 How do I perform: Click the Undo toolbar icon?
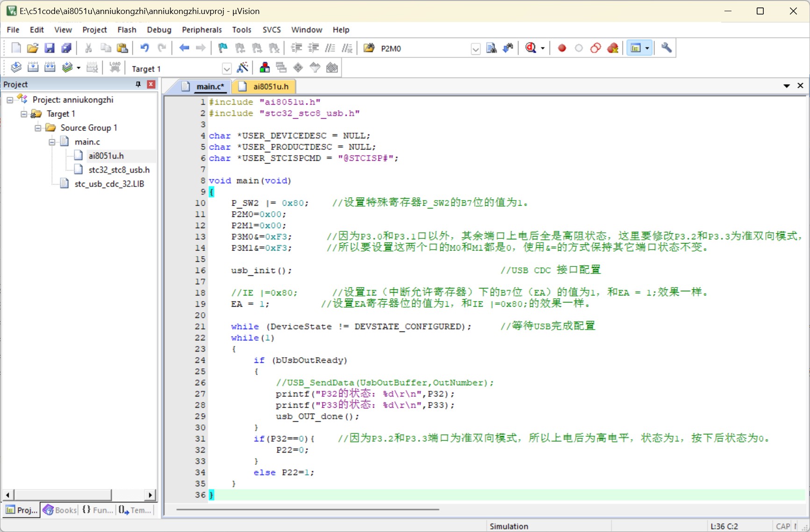tap(144, 48)
